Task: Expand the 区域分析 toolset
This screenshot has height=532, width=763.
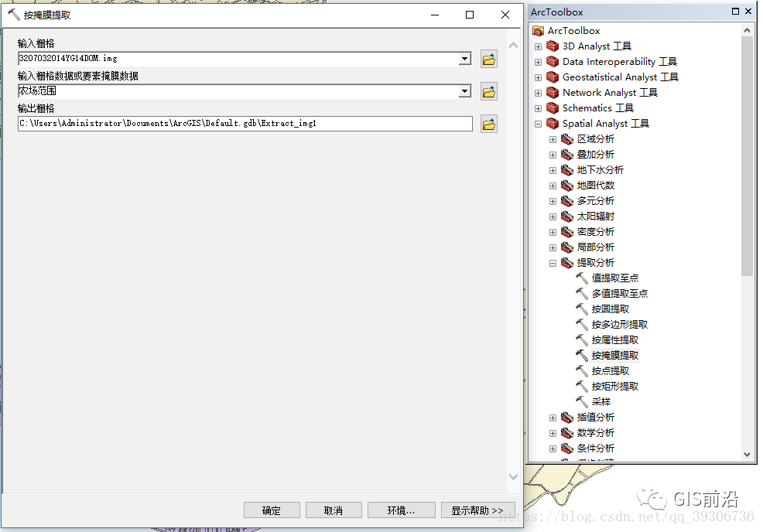Action: coord(553,139)
